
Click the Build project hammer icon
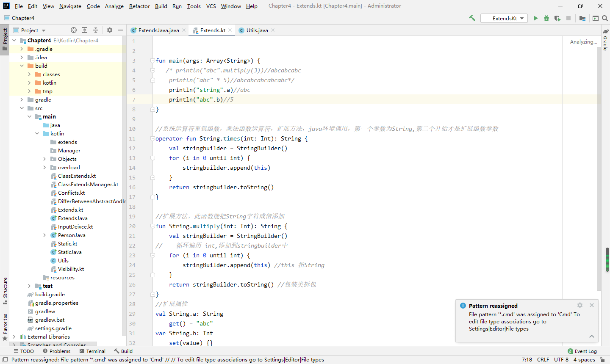click(472, 18)
